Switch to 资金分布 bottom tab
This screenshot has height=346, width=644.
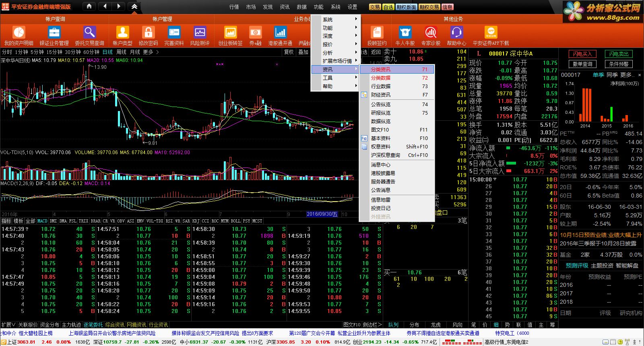point(50,325)
